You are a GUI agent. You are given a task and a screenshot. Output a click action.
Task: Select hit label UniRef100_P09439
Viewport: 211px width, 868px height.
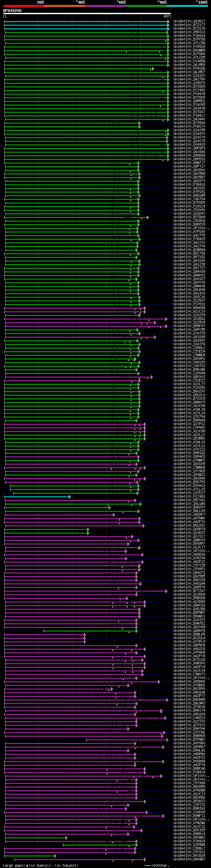(x=190, y=94)
